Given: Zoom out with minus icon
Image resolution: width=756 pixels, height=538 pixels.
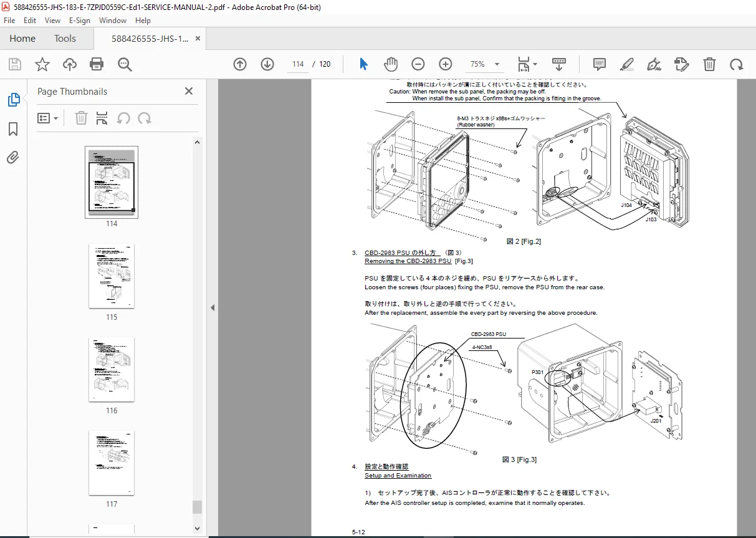Looking at the screenshot, I should coord(418,64).
